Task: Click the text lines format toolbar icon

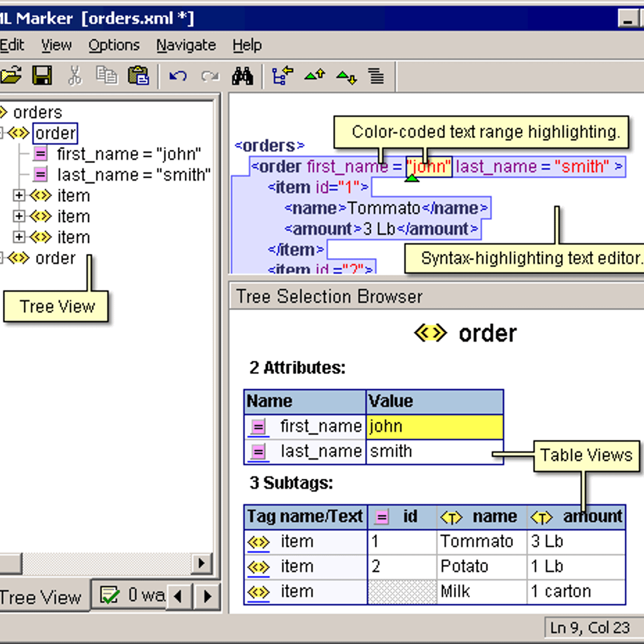Action: [376, 76]
